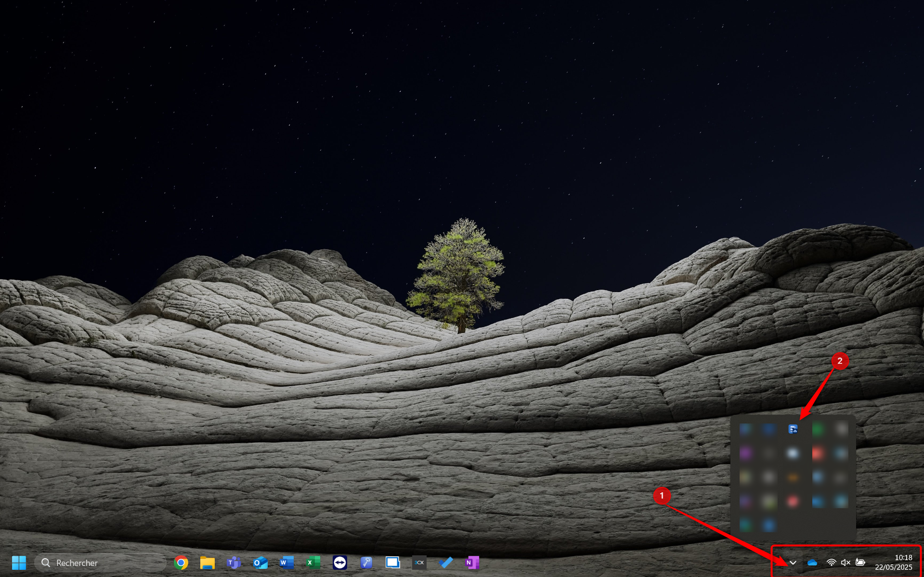Click the Rechercher search box

tap(100, 563)
